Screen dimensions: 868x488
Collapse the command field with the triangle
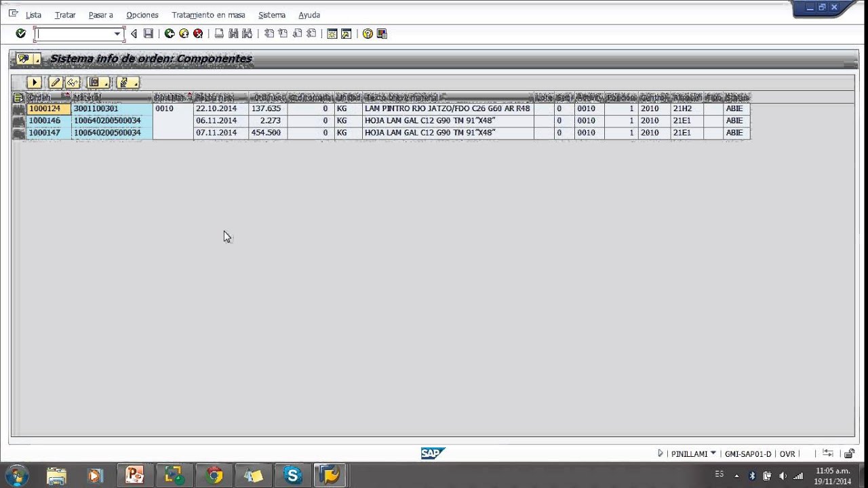134,34
